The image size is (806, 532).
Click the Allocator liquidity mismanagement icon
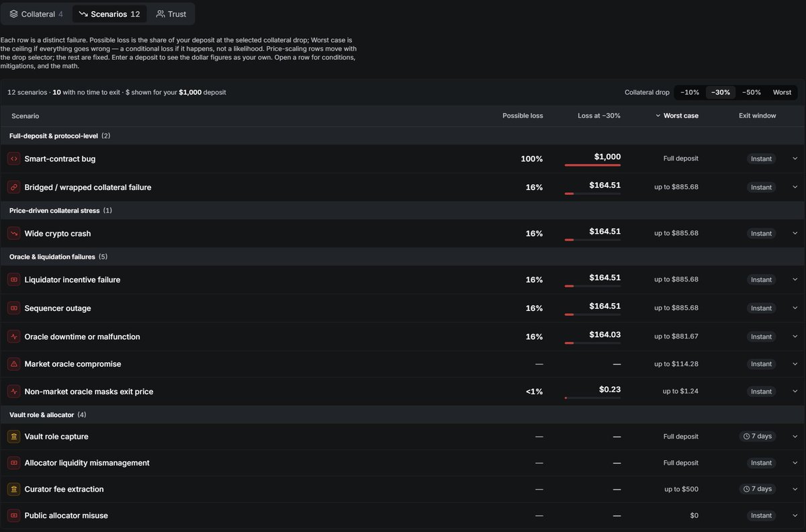(x=13, y=463)
